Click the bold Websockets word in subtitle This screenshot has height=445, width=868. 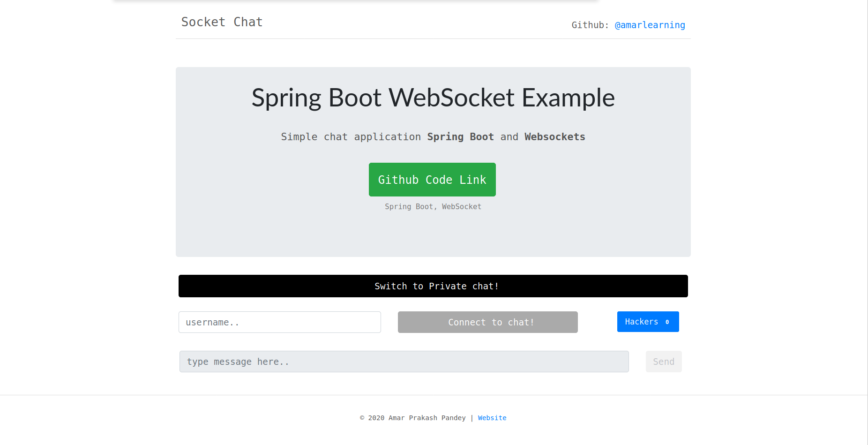pyautogui.click(x=554, y=137)
